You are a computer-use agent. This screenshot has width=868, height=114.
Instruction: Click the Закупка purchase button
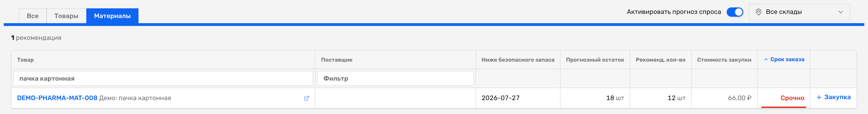pos(833,97)
